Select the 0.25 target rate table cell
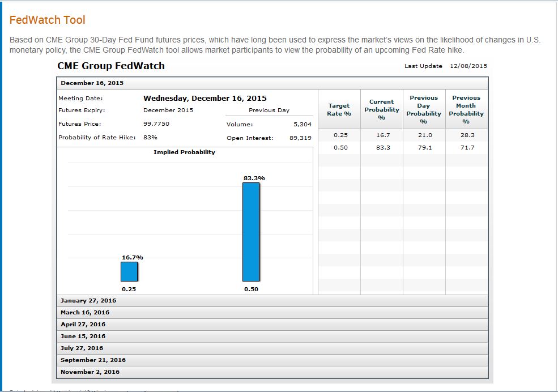Viewport: 558px width, 392px height. coord(340,135)
